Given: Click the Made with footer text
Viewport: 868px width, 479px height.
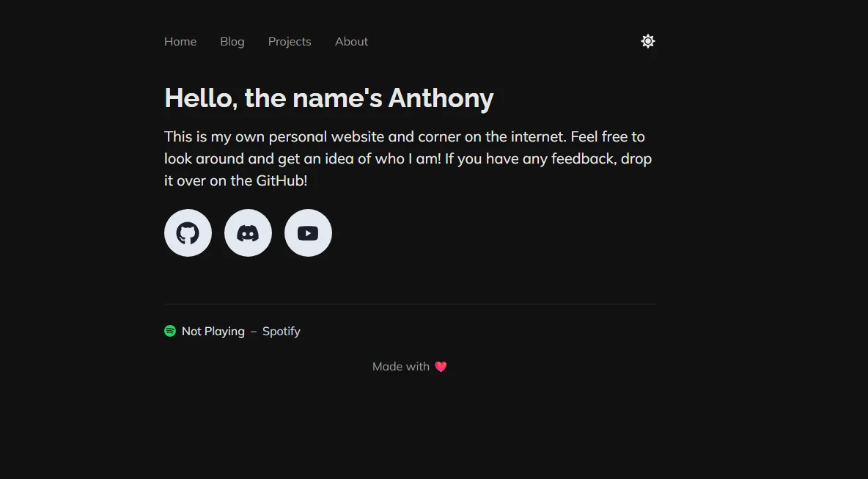Looking at the screenshot, I should [401, 367].
